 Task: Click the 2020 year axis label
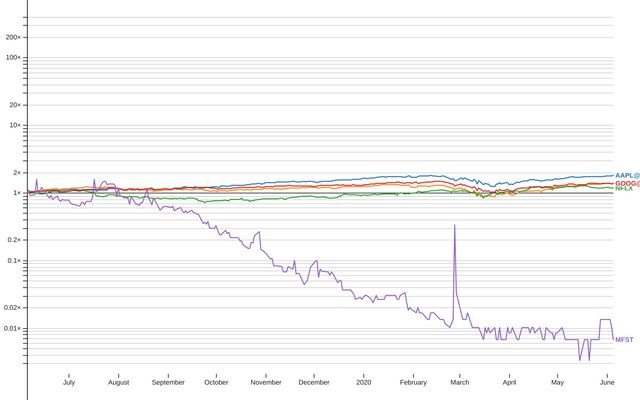pyautogui.click(x=364, y=382)
